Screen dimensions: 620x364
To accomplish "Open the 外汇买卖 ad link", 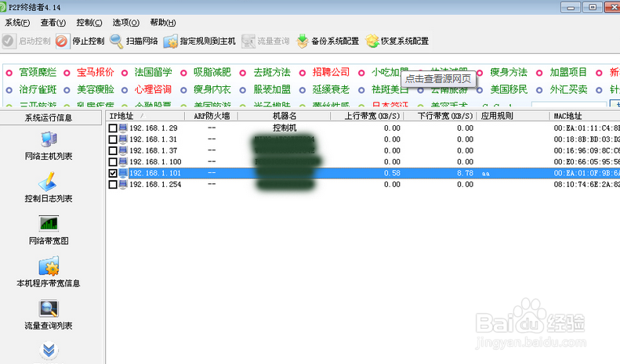I will 568,89.
